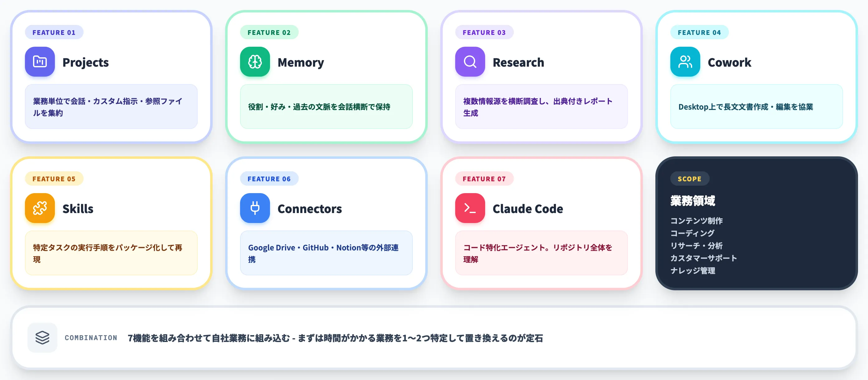Click the Research magnifier icon
The height and width of the screenshot is (380, 868).
(470, 62)
